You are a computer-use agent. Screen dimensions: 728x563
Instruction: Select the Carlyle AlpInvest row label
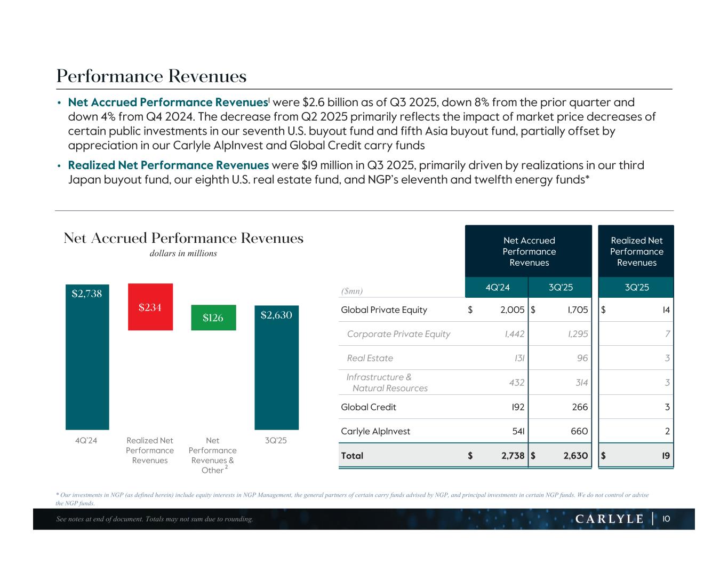pyautogui.click(x=375, y=431)
